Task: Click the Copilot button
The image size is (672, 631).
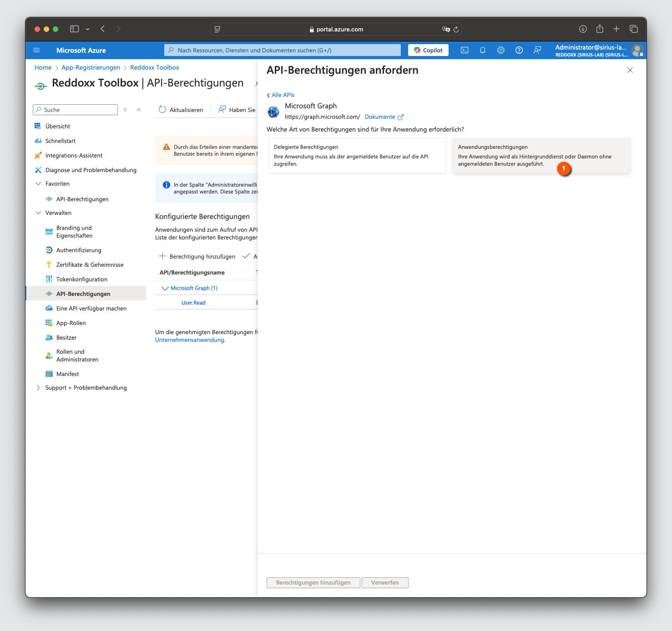Action: (428, 50)
